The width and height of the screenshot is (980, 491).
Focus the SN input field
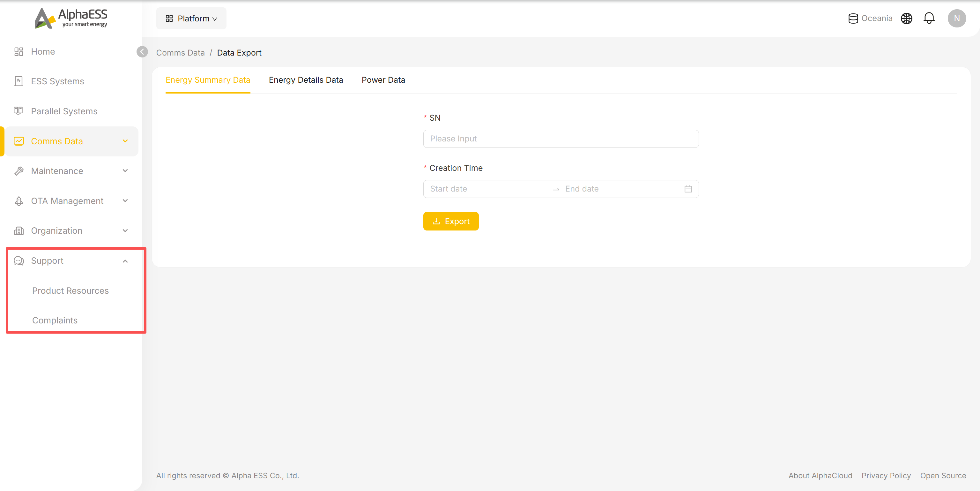tap(561, 139)
